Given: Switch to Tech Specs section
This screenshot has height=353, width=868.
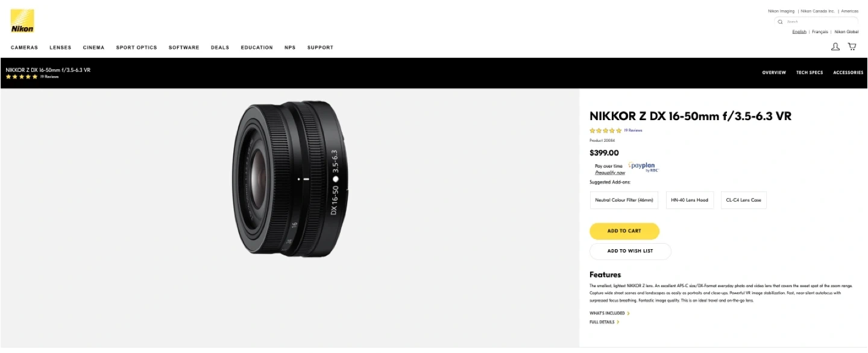Looking at the screenshot, I should pyautogui.click(x=809, y=72).
